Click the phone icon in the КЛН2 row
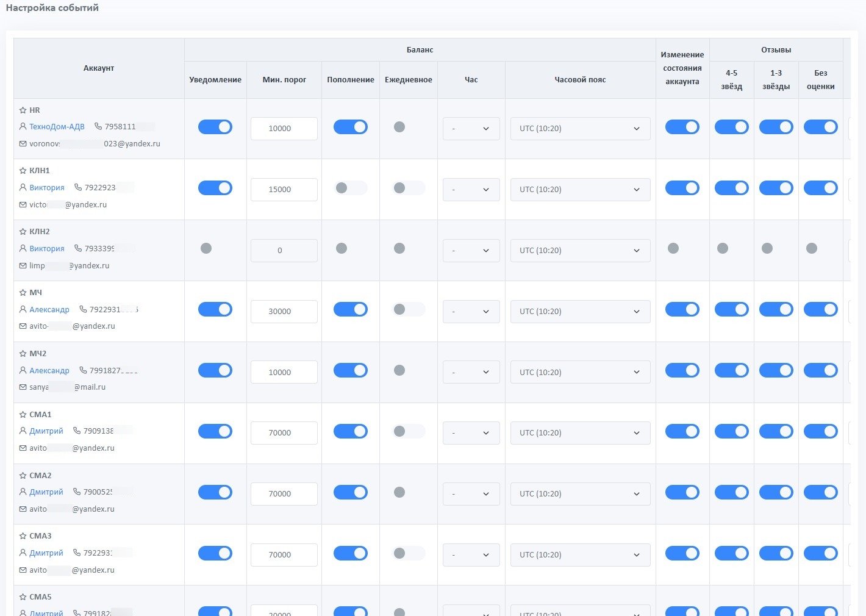This screenshot has height=616, width=866. pos(78,249)
